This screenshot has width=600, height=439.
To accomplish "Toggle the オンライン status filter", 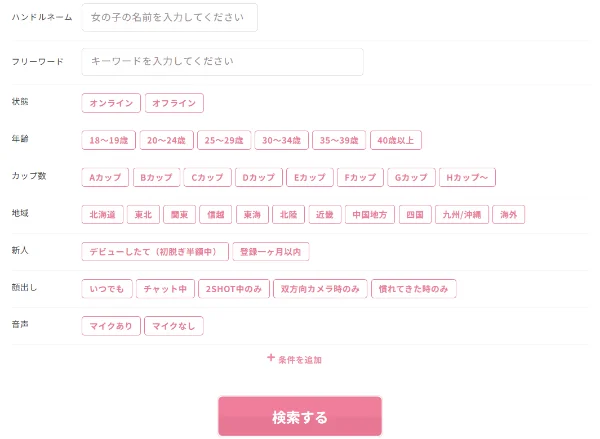I will (x=111, y=103).
